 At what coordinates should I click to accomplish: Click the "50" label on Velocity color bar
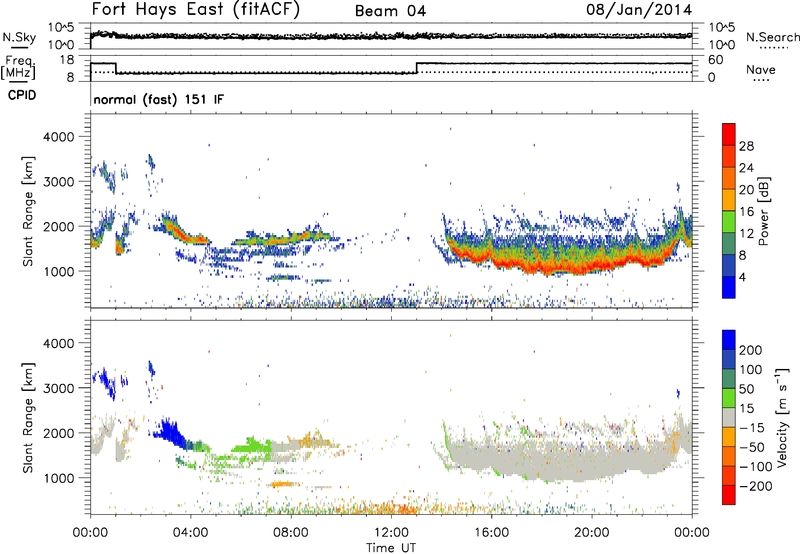pyautogui.click(x=746, y=389)
